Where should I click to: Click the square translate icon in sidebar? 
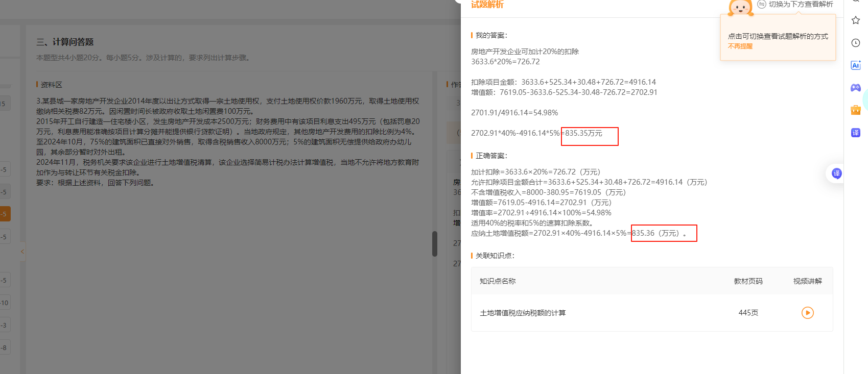856,133
